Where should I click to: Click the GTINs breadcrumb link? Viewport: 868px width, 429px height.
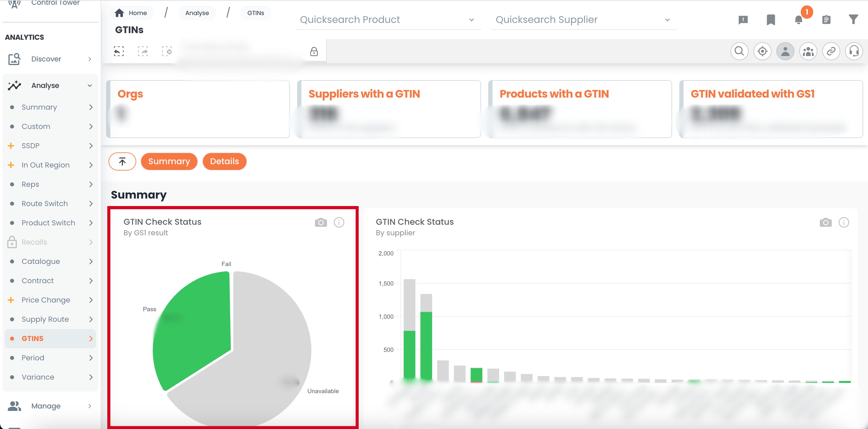coord(256,13)
